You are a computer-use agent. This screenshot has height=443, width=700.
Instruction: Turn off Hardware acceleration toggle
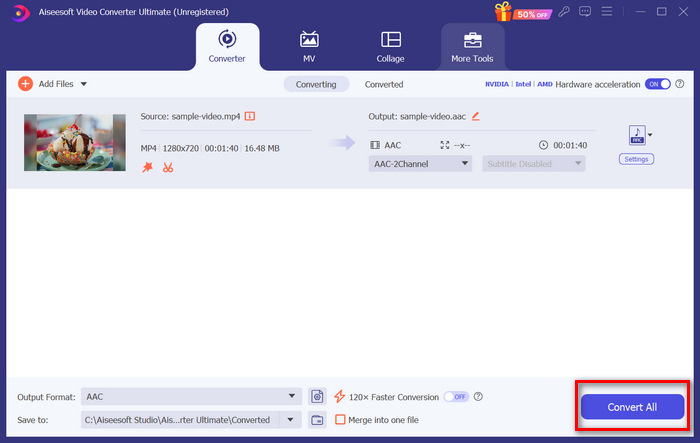[x=657, y=85]
